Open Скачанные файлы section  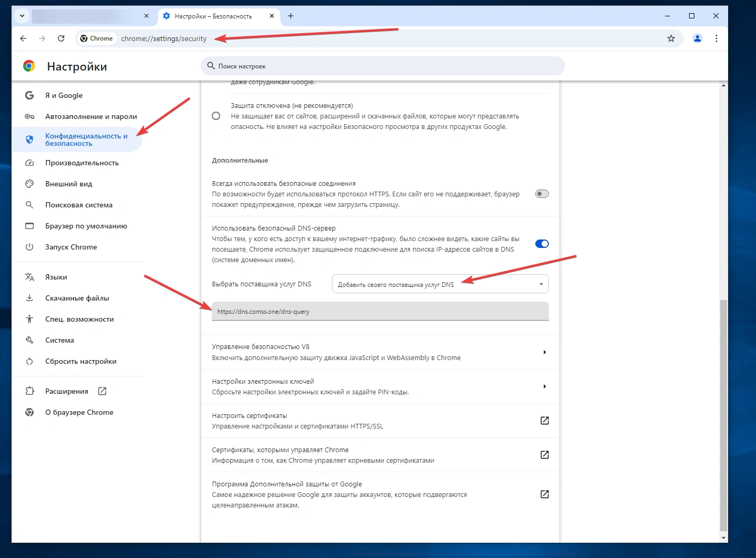[x=77, y=298]
